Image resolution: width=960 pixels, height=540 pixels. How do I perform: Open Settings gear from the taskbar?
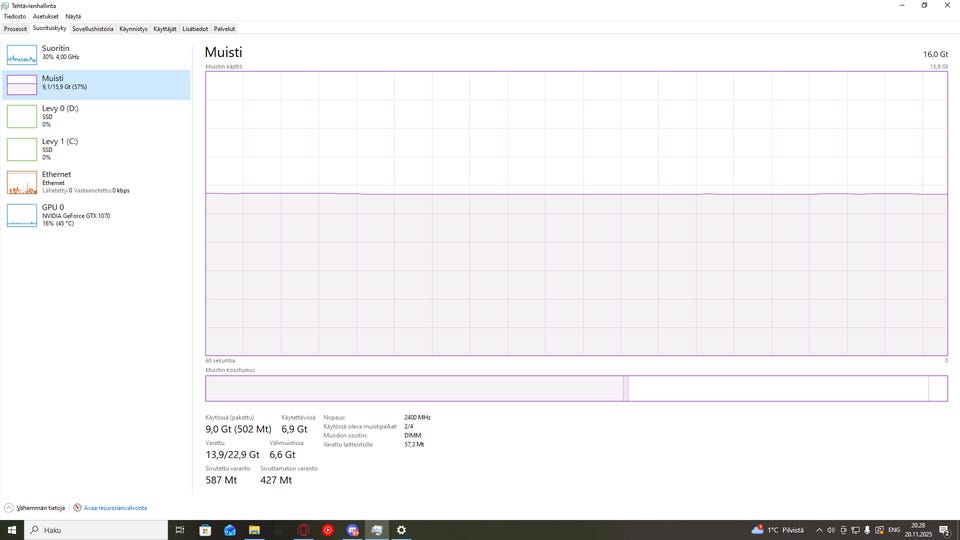[401, 530]
